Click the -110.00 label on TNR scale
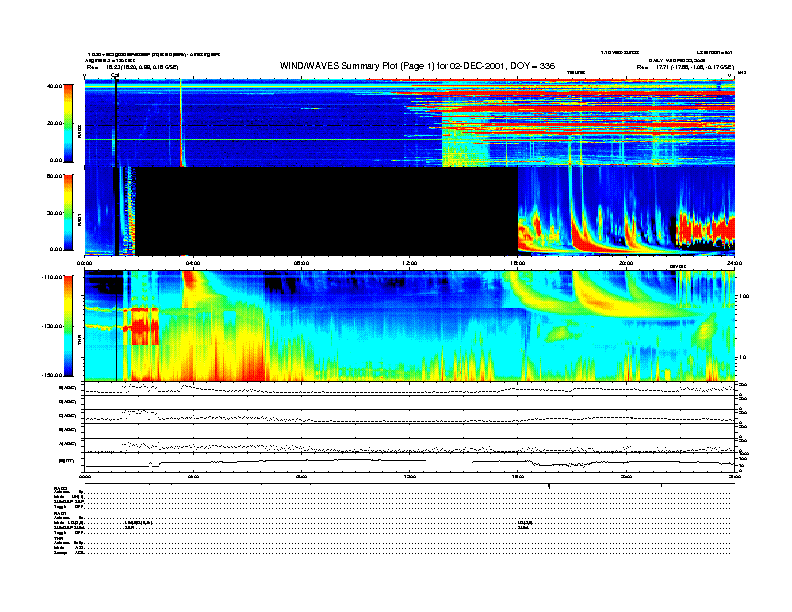792x612 pixels. (53, 277)
